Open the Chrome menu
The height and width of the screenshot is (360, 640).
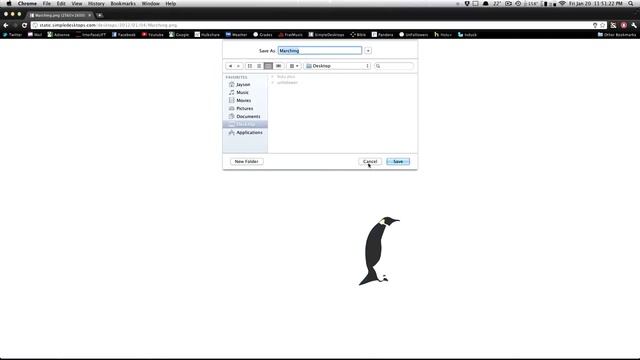point(27,4)
